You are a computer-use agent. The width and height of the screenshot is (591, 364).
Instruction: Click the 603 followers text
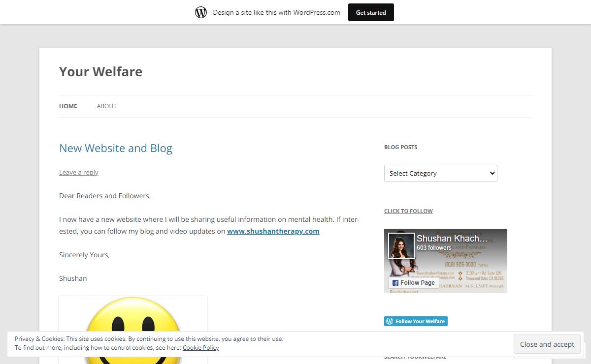pyautogui.click(x=434, y=248)
